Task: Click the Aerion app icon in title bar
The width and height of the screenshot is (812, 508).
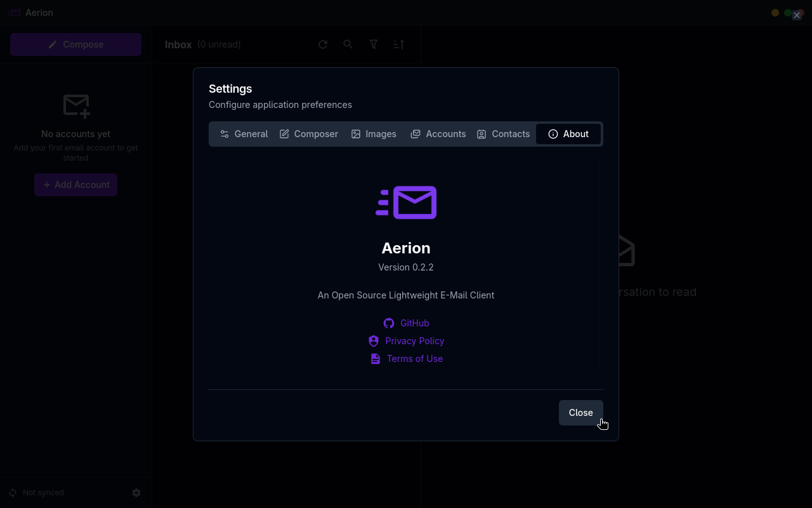Action: point(15,13)
